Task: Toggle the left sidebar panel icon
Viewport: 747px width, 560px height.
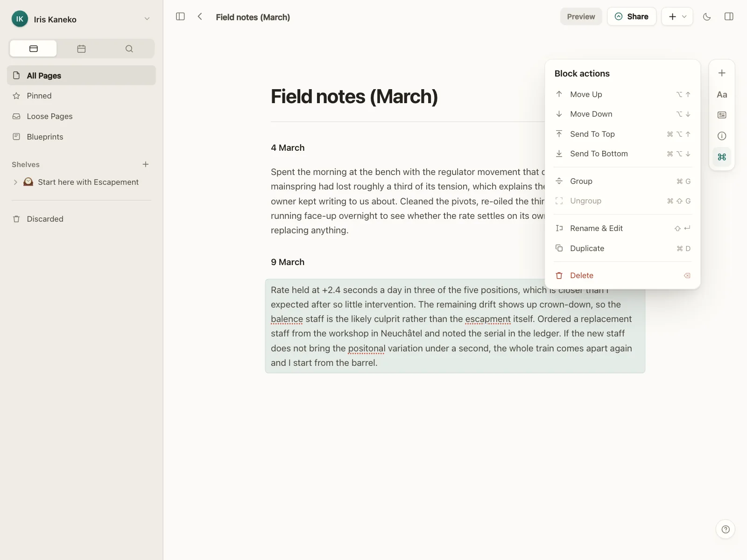Action: coord(180,17)
